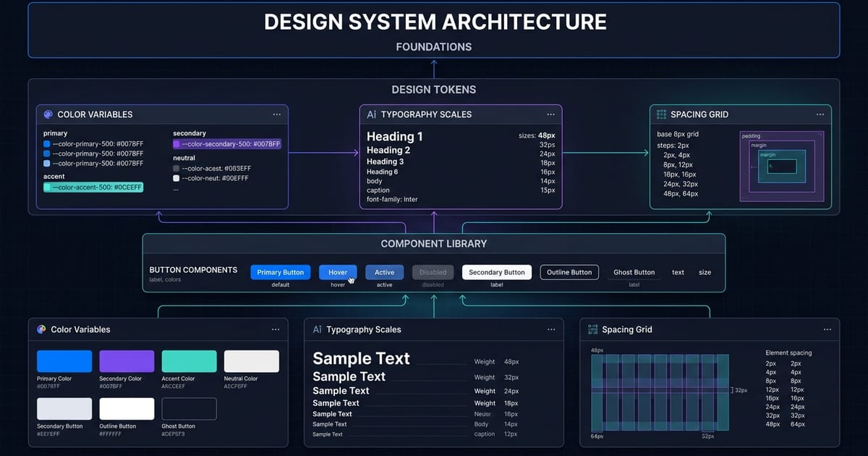This screenshot has width=868, height=456.
Task: Click the white Secondary Button
Action: tap(497, 272)
